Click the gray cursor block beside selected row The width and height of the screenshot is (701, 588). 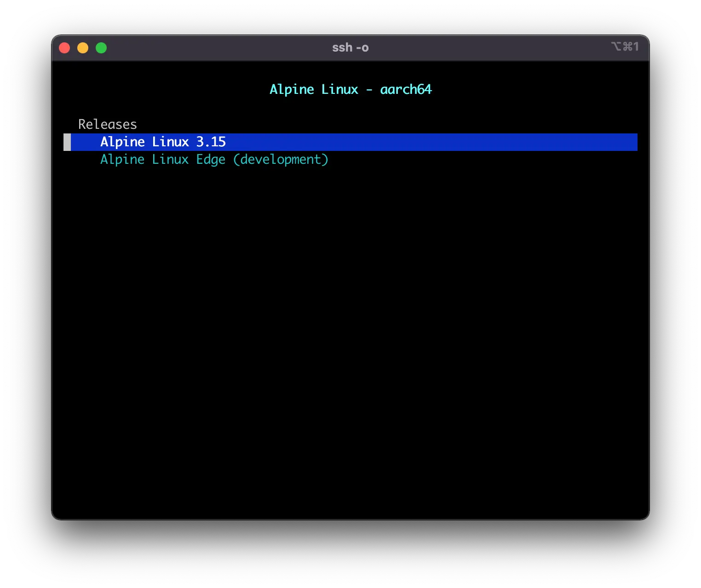tap(67, 142)
